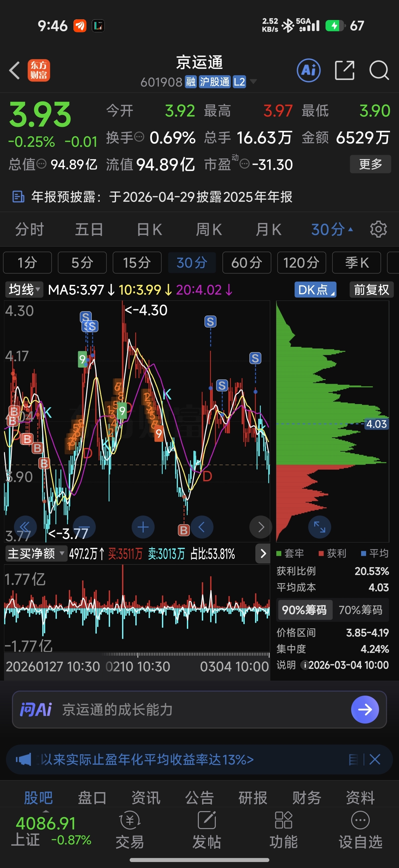Expand the 主买净额 indicator dropdown
The image size is (399, 868).
(x=36, y=553)
